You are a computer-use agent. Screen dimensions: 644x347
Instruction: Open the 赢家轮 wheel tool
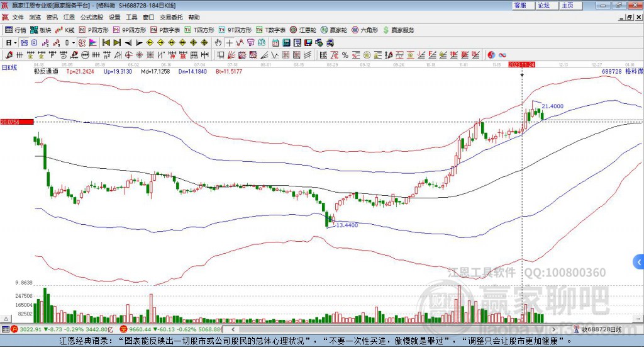point(334,30)
